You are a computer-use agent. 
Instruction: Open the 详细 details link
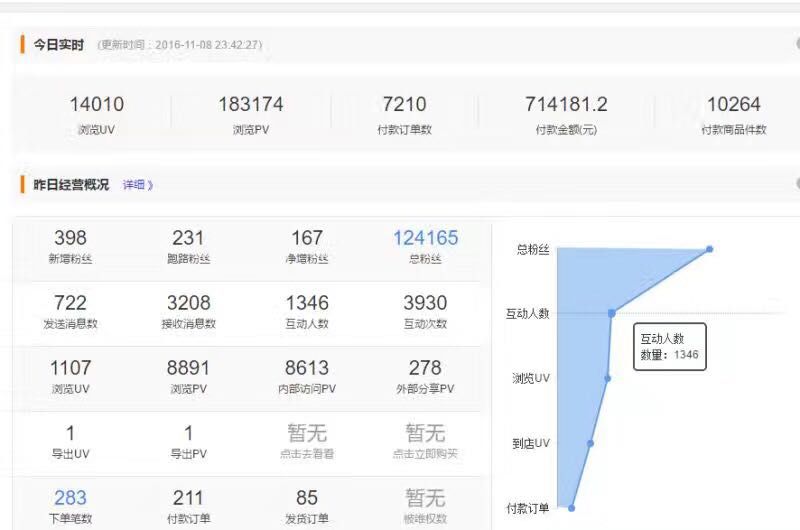[138, 185]
